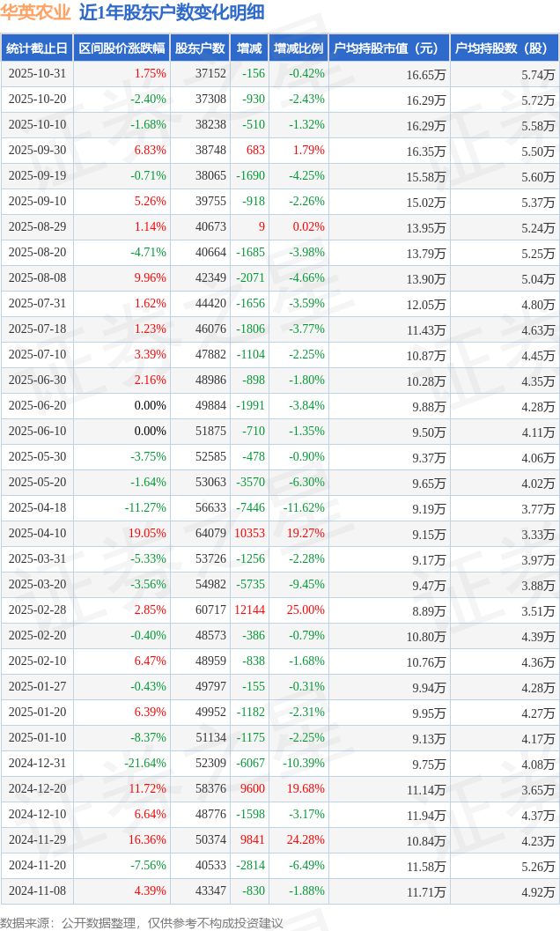This screenshot has width=560, height=931.
Task: Click the 股东户数 column header
Action: [199, 48]
